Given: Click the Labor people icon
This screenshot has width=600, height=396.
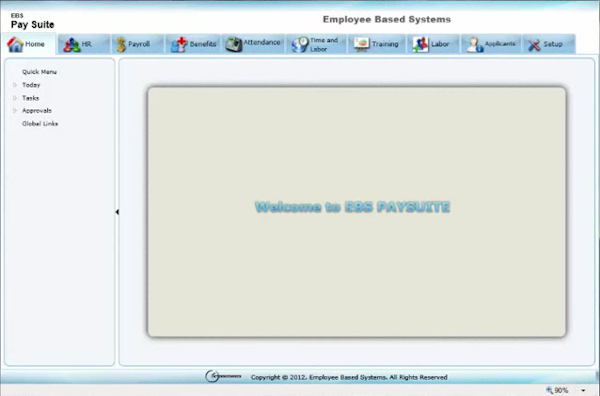Looking at the screenshot, I should click(x=421, y=45).
